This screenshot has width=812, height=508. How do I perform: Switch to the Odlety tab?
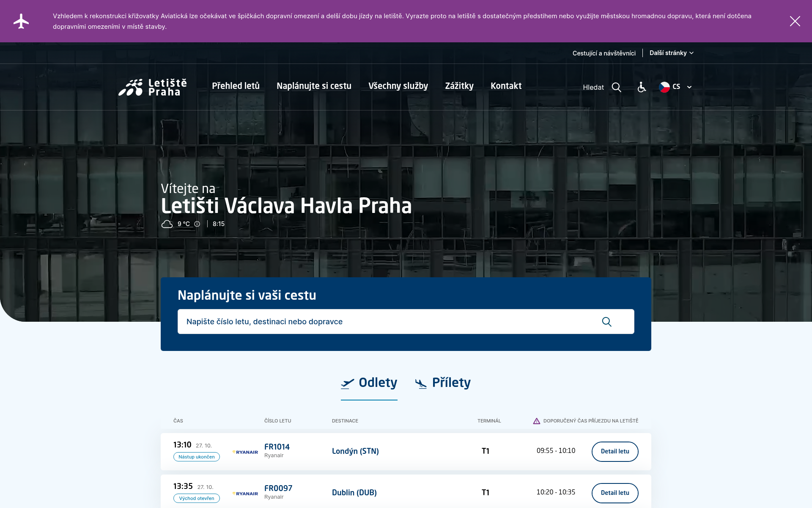[369, 383]
